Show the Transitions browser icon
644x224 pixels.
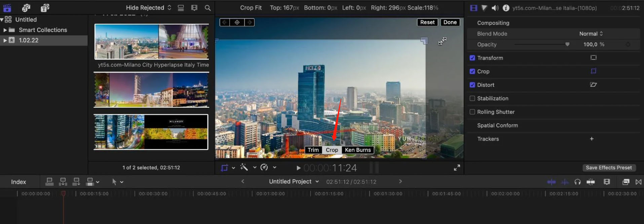point(638,182)
